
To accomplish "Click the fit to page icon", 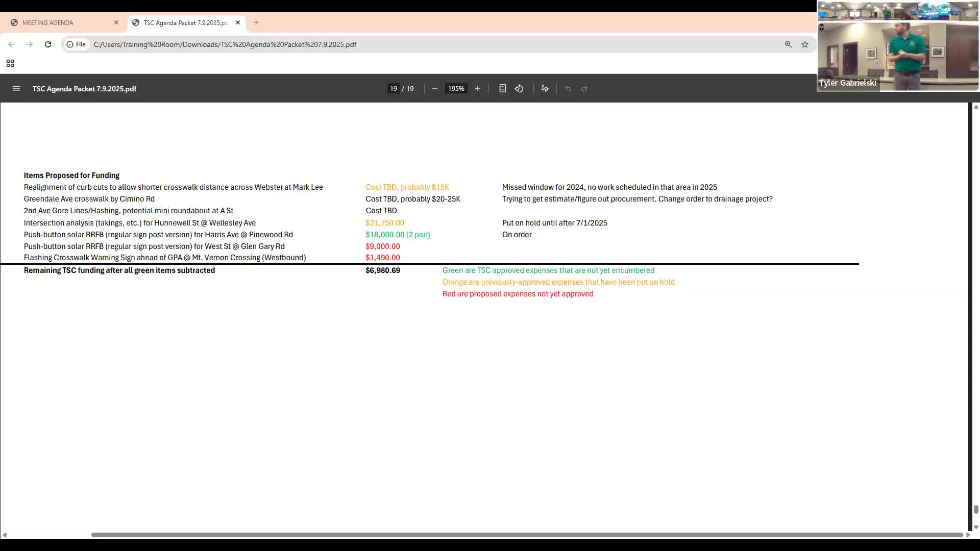I will (503, 89).
